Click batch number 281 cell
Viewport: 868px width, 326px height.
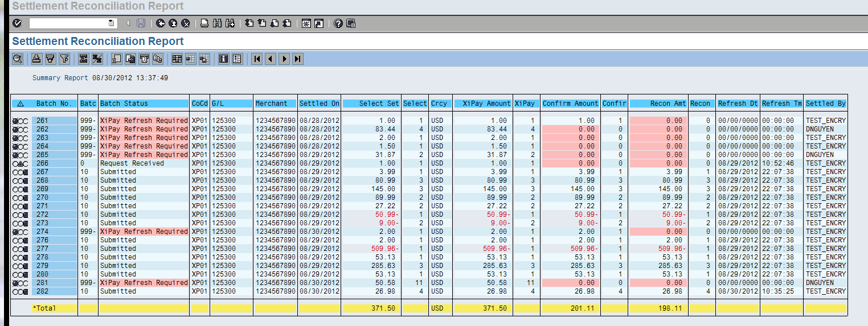54,283
